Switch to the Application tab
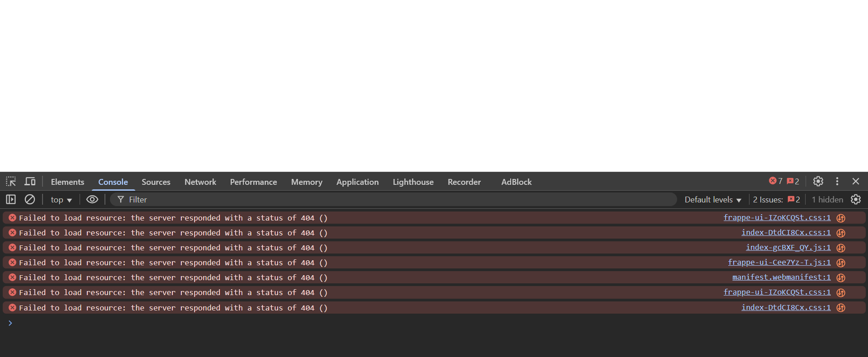The image size is (868, 357). pos(357,182)
